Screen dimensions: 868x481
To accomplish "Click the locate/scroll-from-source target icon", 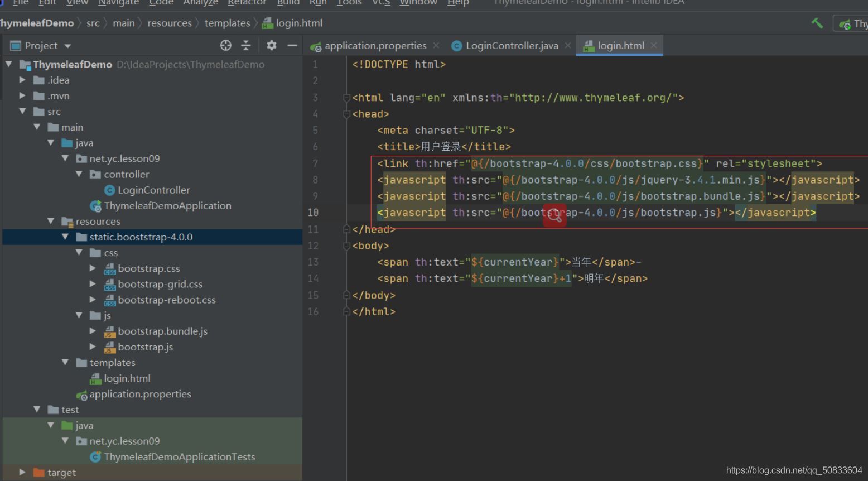I will (x=225, y=45).
